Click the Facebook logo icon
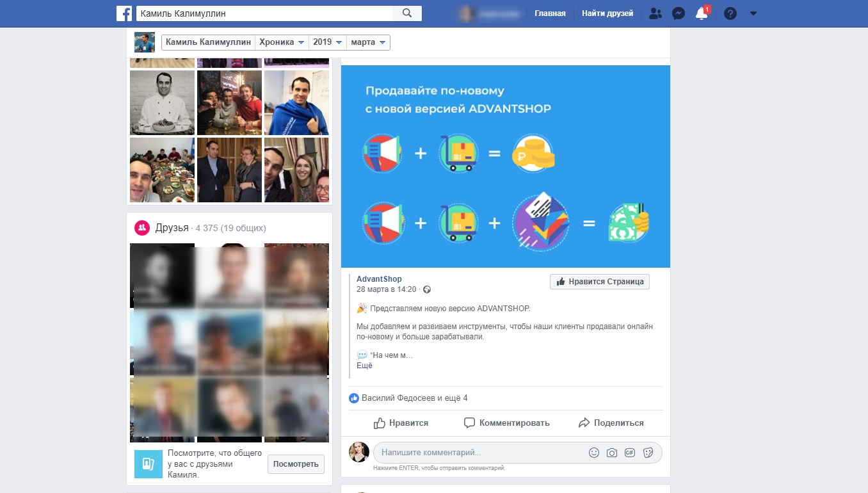This screenshot has height=493, width=868. pyautogui.click(x=124, y=13)
